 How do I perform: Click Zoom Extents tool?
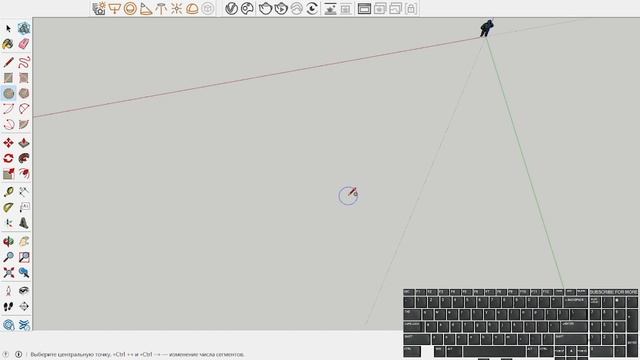(9, 273)
